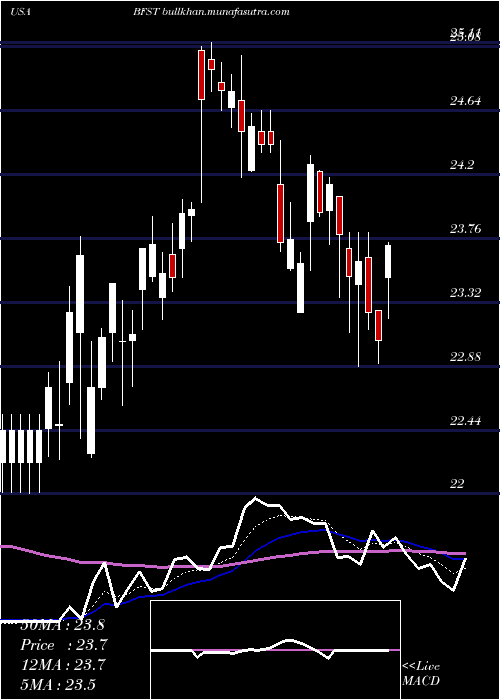Image resolution: width=500 pixels, height=700 pixels.
Task: Click the 5MA : 23.5 readout
Action: click(x=58, y=685)
